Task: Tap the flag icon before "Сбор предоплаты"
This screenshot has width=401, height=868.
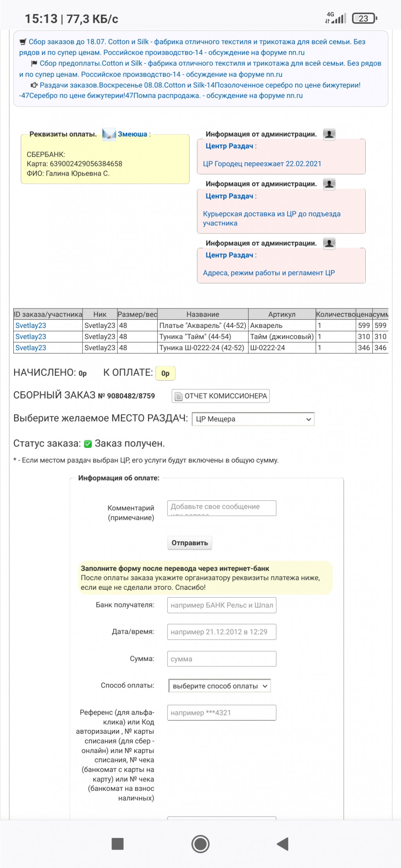Action: (x=34, y=63)
